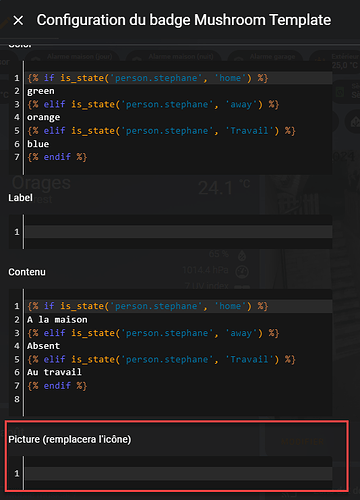Screen dimensions: 360x500
Task: Click the empty Picture template editor line
Action: tap(179, 473)
